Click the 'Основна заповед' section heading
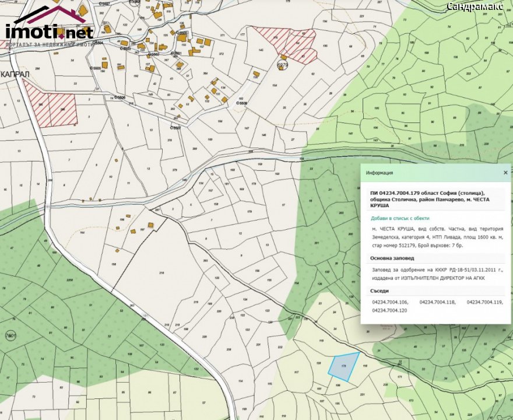 point(392,258)
